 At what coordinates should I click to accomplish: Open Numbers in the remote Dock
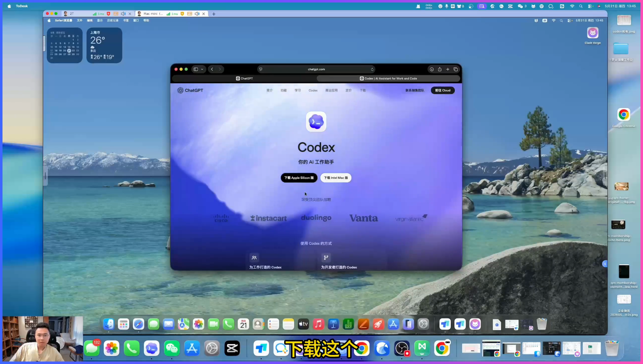[348, 324]
